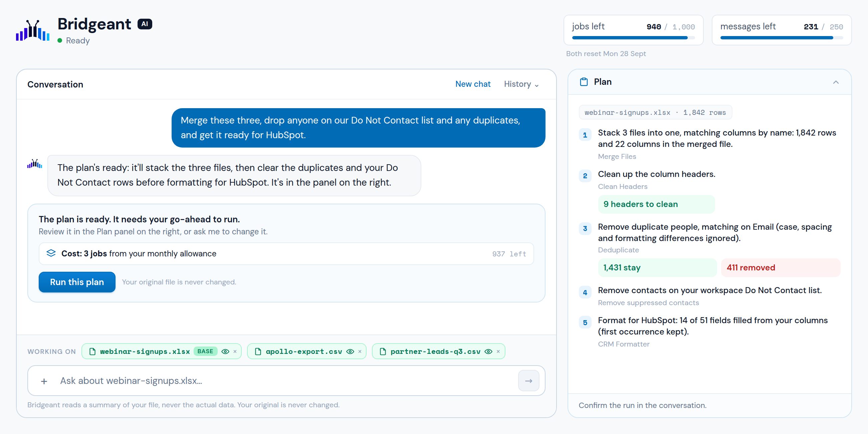Click the plus attach icon in the message box
This screenshot has width=868, height=434.
click(x=44, y=381)
